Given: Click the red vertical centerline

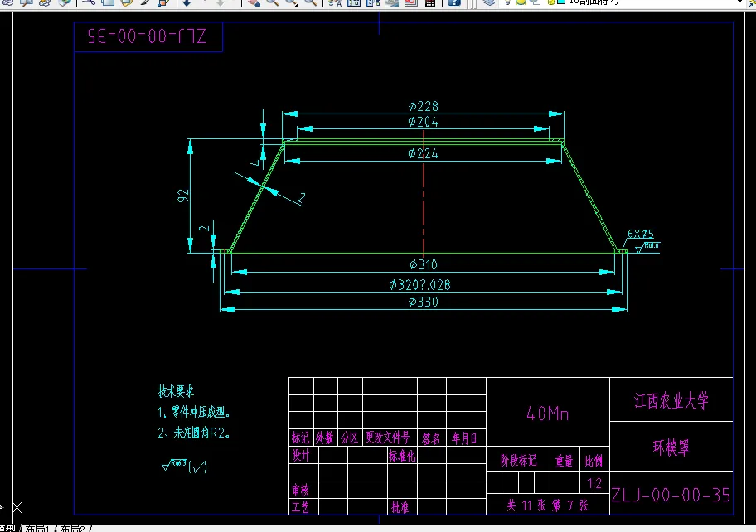Looking at the screenshot, I should [424, 193].
